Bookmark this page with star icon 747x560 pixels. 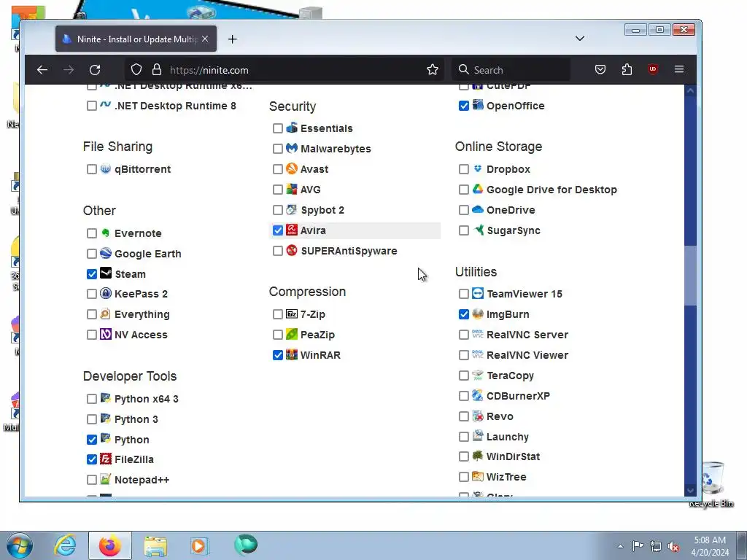click(x=433, y=69)
